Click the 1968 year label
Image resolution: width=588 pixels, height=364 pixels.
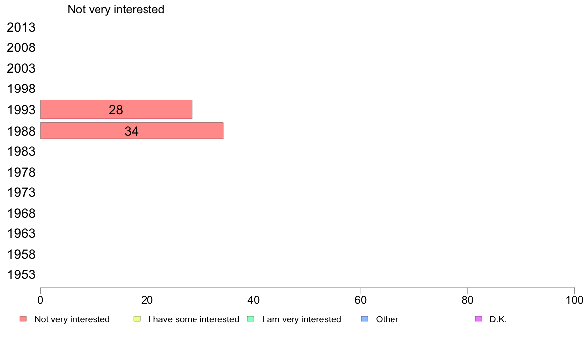point(21,213)
